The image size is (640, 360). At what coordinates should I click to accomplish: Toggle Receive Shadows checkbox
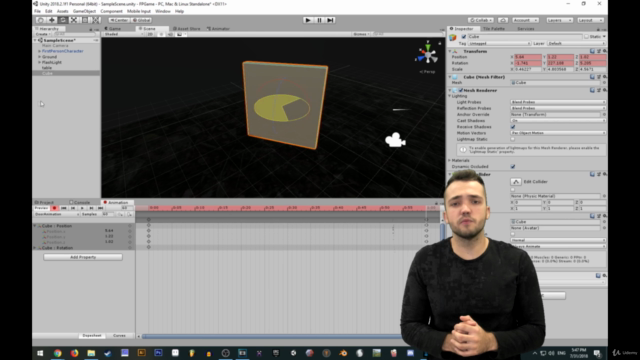point(513,127)
